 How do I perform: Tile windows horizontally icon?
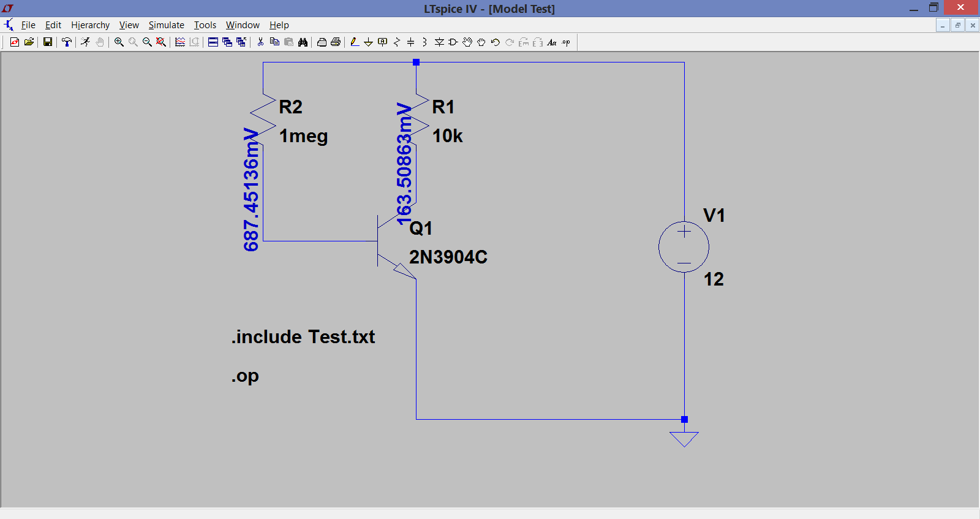pyautogui.click(x=213, y=42)
